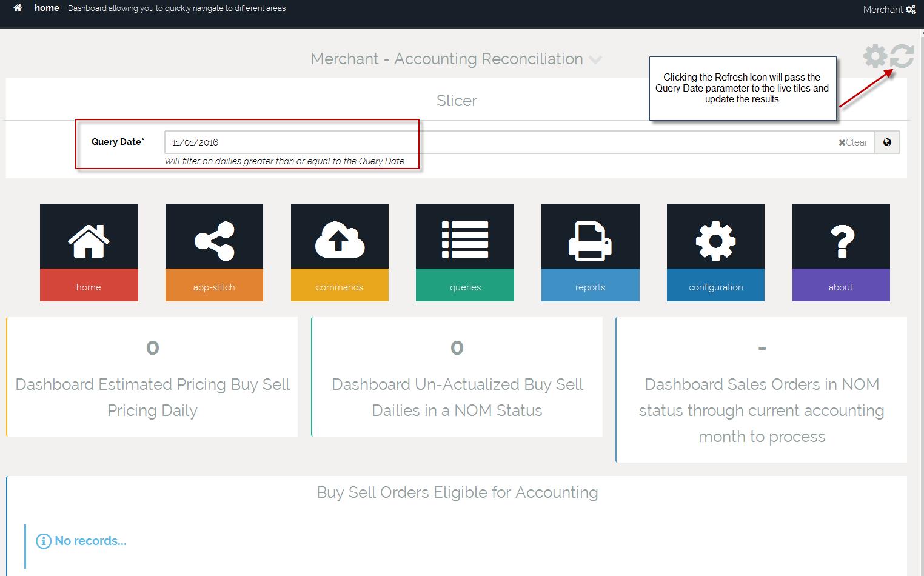Click the home breadcrumb text in header

click(x=47, y=8)
